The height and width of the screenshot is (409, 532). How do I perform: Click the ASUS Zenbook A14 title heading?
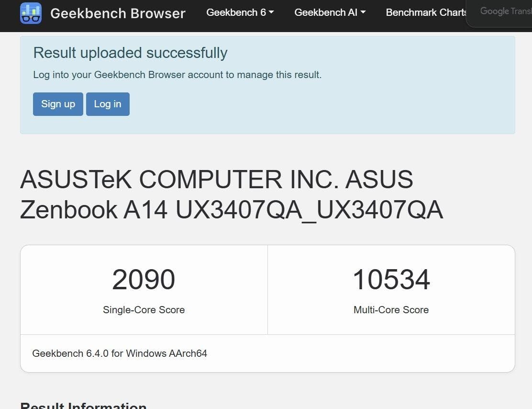(232, 194)
